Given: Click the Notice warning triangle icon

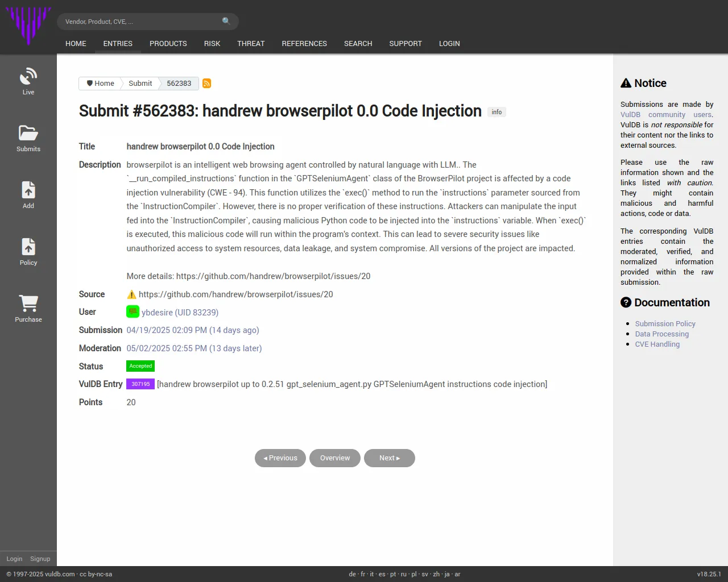Looking at the screenshot, I should (x=626, y=83).
